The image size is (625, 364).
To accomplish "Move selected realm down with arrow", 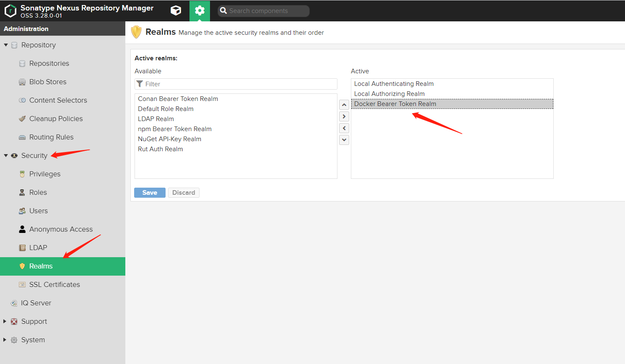I will [344, 140].
